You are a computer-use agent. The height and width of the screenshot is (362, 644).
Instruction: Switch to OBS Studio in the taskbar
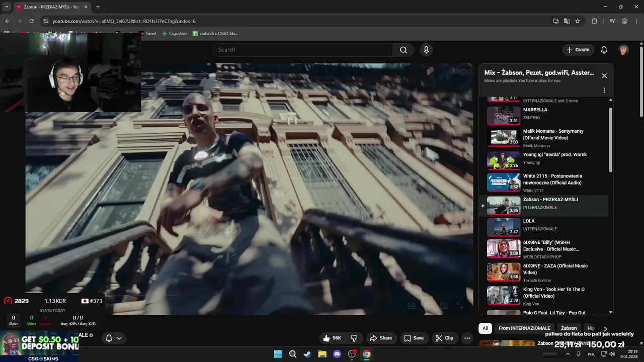[x=352, y=354]
